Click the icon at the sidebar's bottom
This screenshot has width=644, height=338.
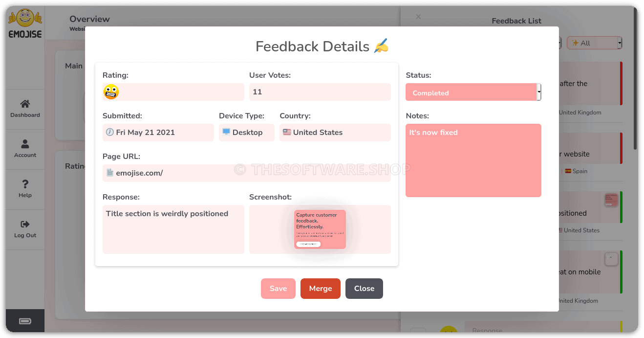25,321
